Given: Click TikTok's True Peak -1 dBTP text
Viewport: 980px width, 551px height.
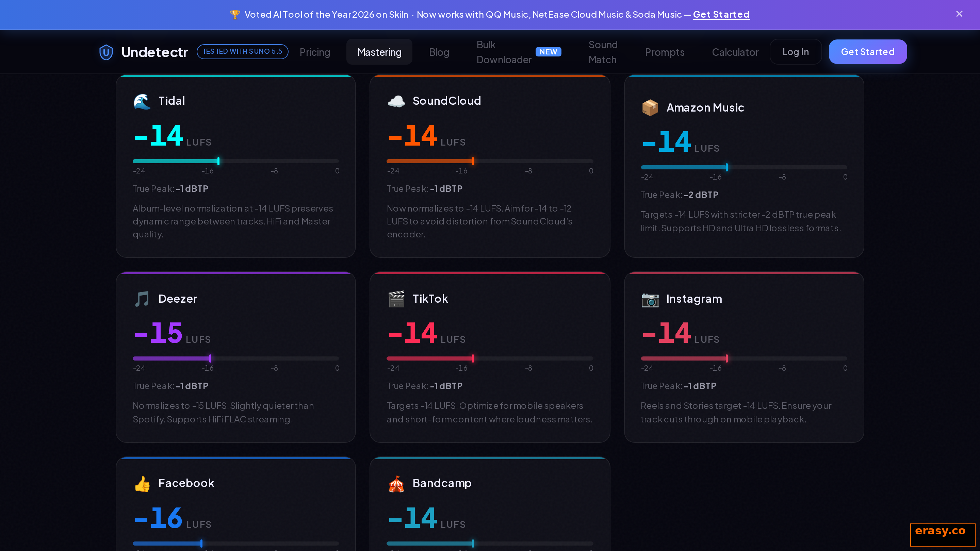Looking at the screenshot, I should coord(425,386).
